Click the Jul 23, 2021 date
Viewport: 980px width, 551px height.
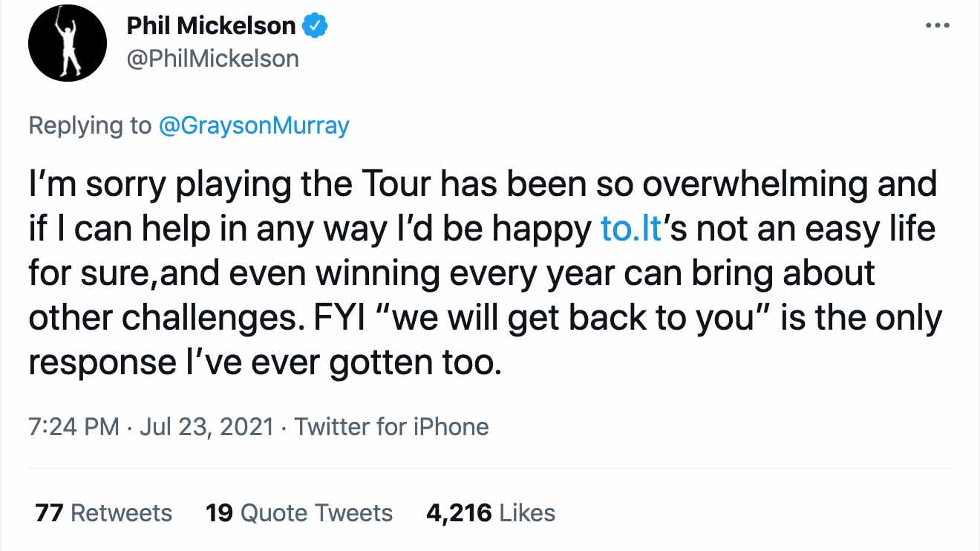tap(206, 427)
